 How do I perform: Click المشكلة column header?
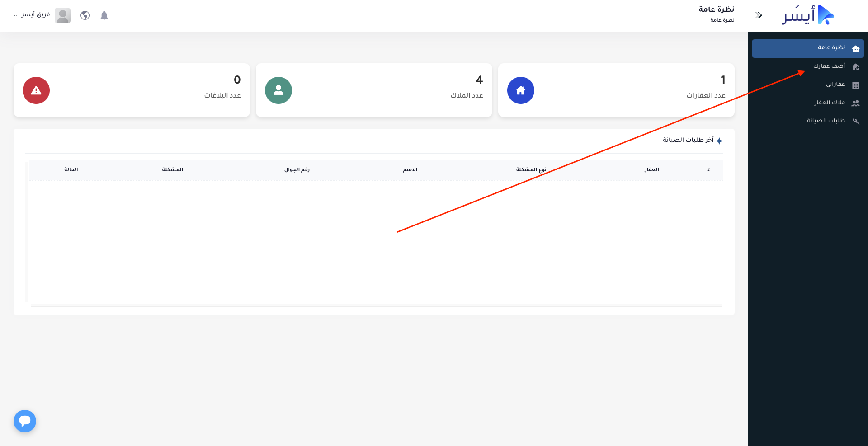(x=173, y=170)
